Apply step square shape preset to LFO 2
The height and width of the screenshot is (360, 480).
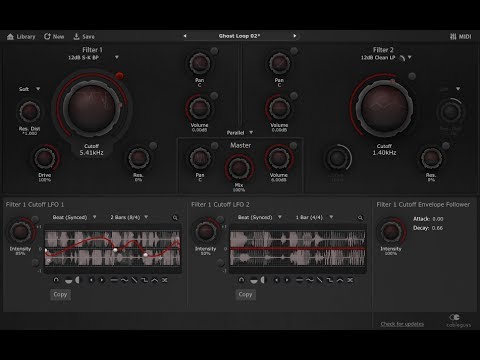[330, 280]
